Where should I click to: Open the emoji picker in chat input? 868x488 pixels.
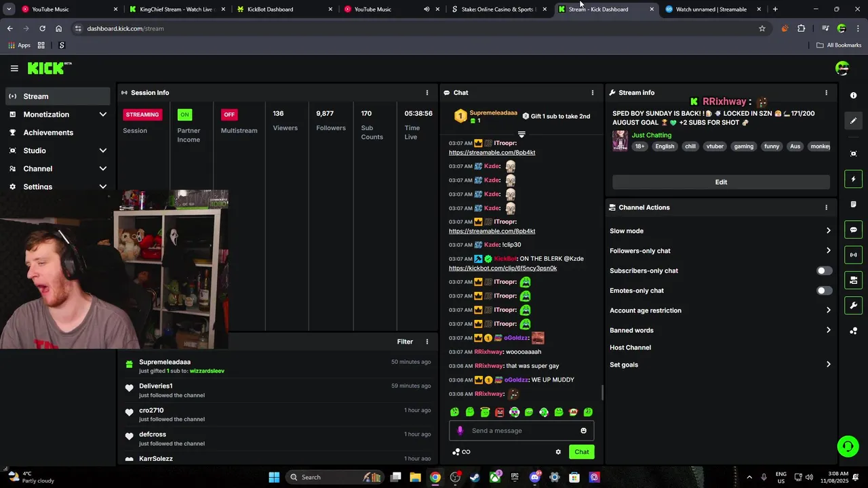point(583,430)
